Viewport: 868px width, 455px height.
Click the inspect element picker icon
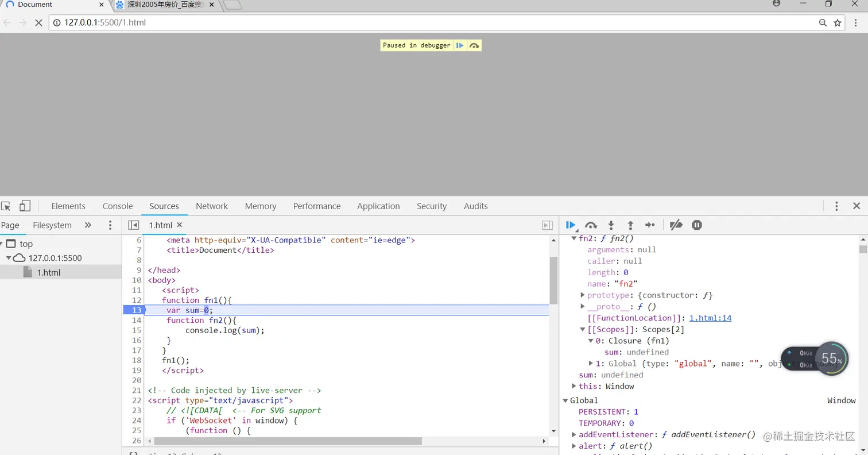pyautogui.click(x=6, y=206)
